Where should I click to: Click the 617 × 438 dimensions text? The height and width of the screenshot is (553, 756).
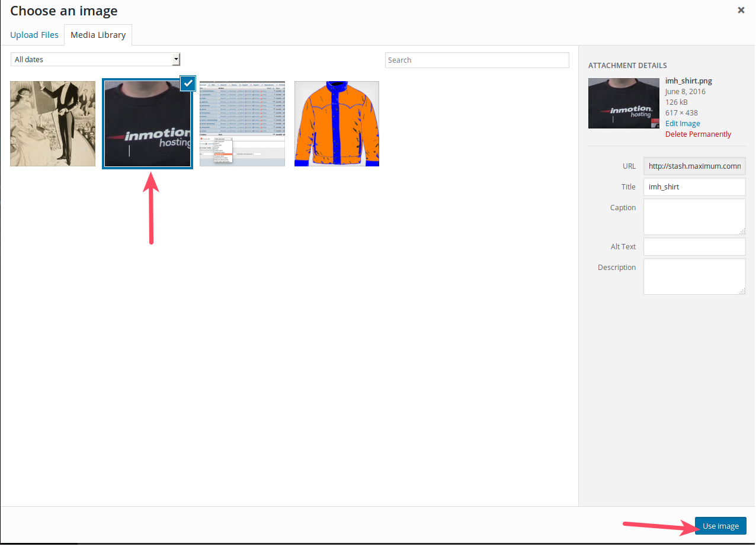[681, 113]
